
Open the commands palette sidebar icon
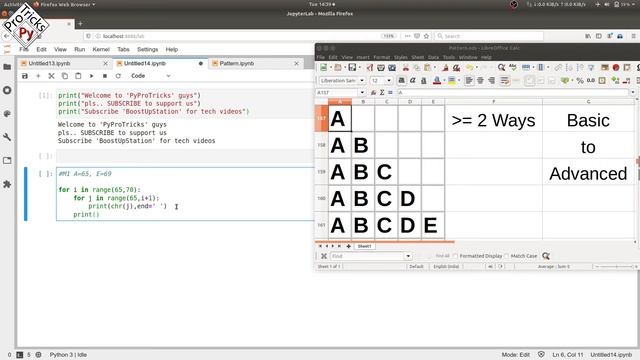coord(7,113)
